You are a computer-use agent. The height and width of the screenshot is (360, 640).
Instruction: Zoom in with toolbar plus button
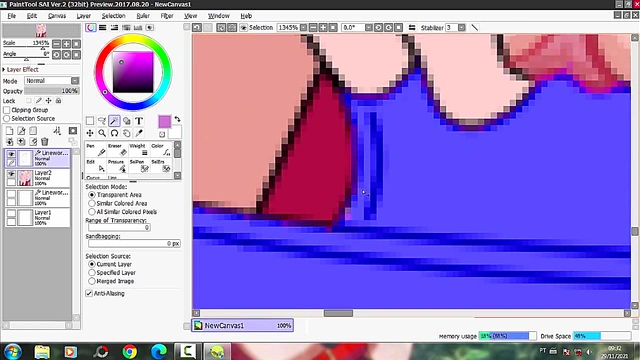point(323,27)
